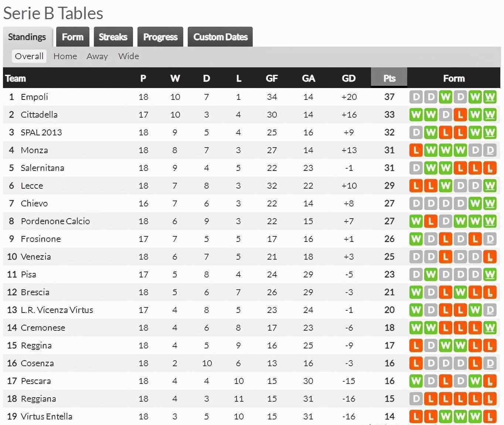
Task: Click Frosinone's first green W form badge
Action: click(416, 239)
